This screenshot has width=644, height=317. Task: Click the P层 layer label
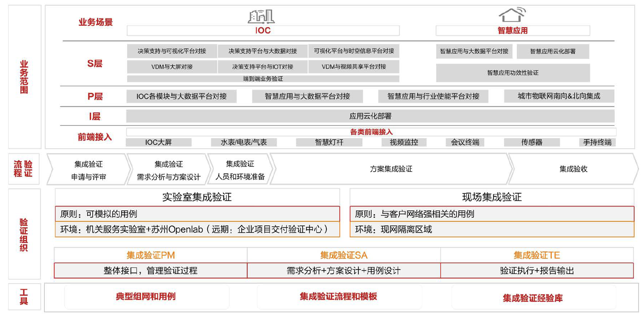[x=95, y=97]
